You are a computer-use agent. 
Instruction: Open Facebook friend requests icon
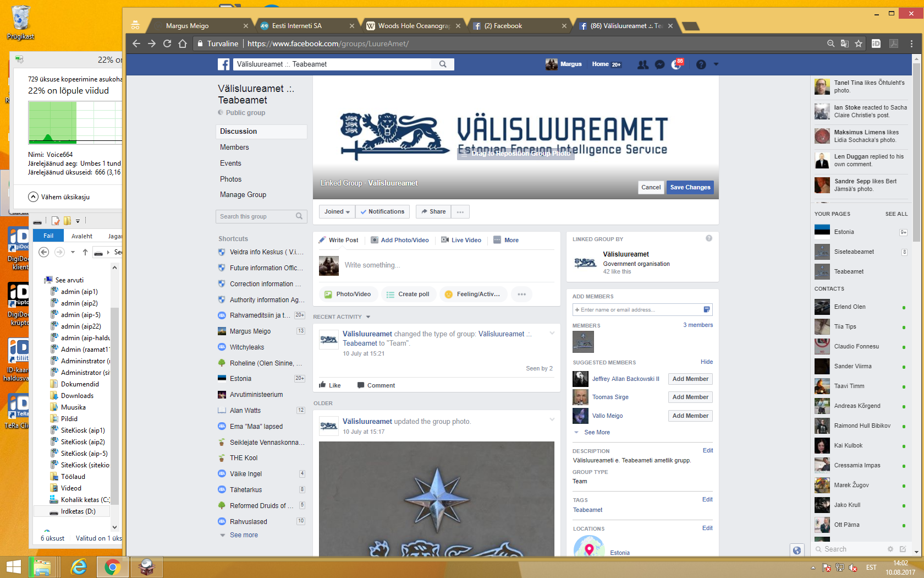pyautogui.click(x=642, y=64)
